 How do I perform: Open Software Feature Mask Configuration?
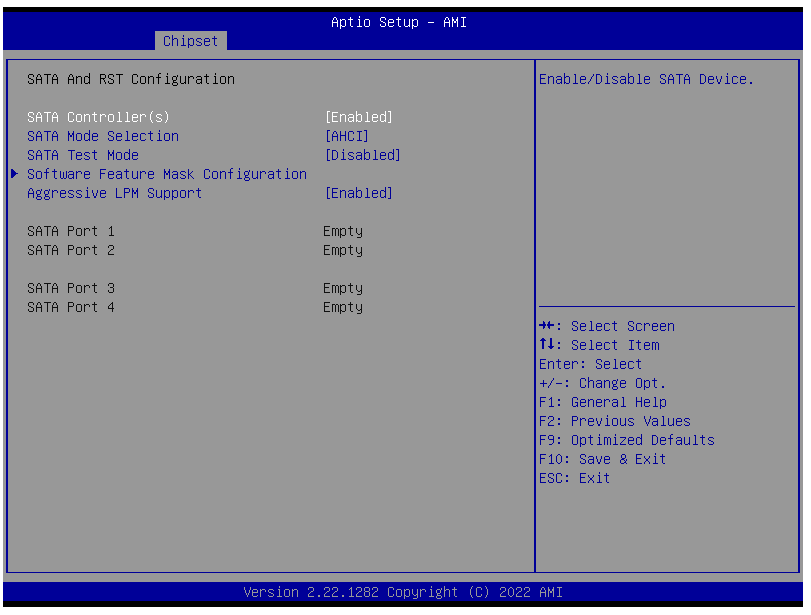166,174
